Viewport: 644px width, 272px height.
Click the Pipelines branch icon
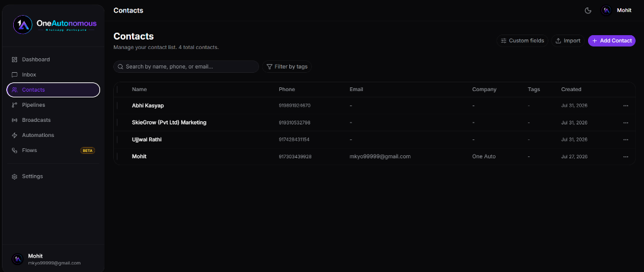pos(14,105)
